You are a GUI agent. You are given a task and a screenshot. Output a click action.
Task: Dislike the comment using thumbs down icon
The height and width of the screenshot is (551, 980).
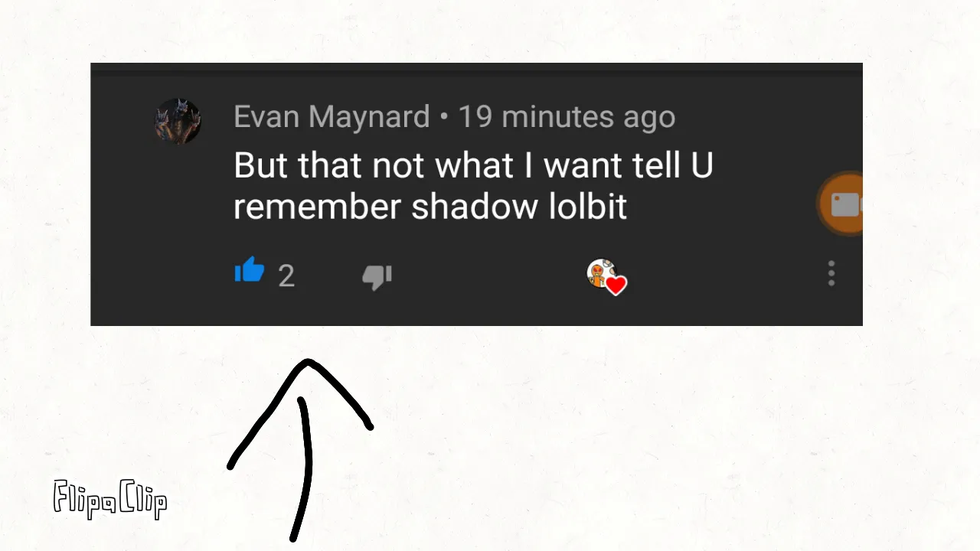[x=377, y=276]
